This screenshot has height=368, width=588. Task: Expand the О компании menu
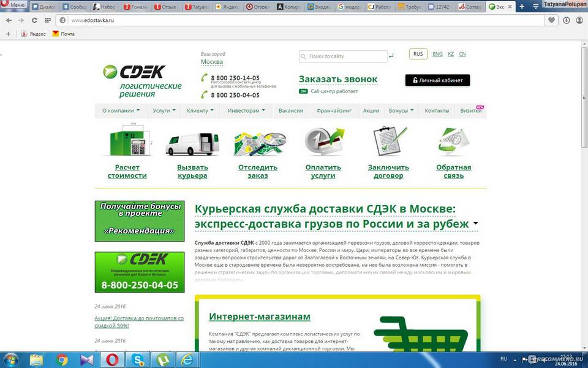point(121,111)
